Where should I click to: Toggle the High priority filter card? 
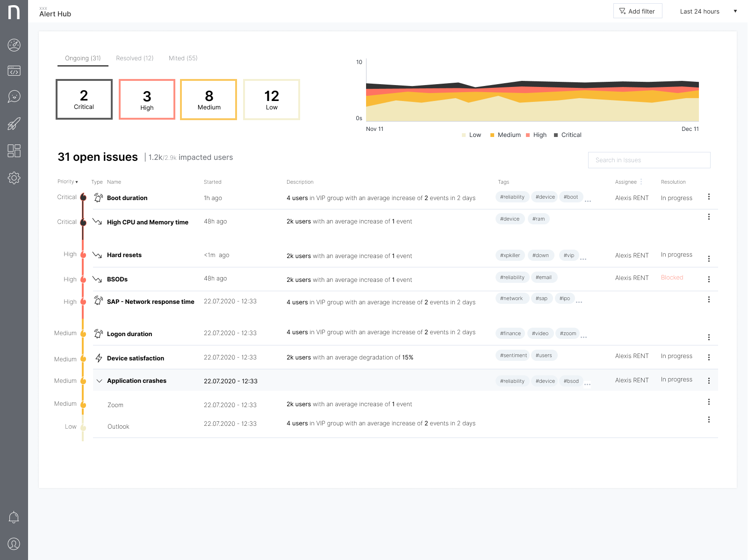pyautogui.click(x=147, y=100)
